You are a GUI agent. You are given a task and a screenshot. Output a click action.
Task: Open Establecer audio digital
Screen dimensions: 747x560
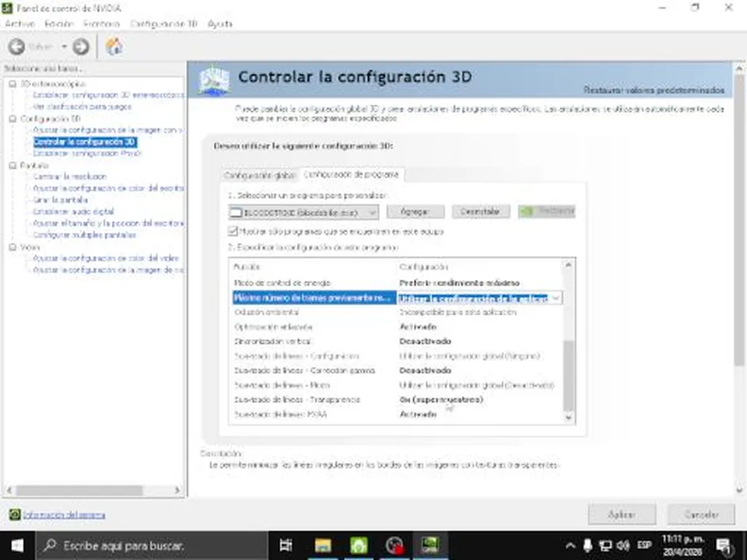pos(73,212)
